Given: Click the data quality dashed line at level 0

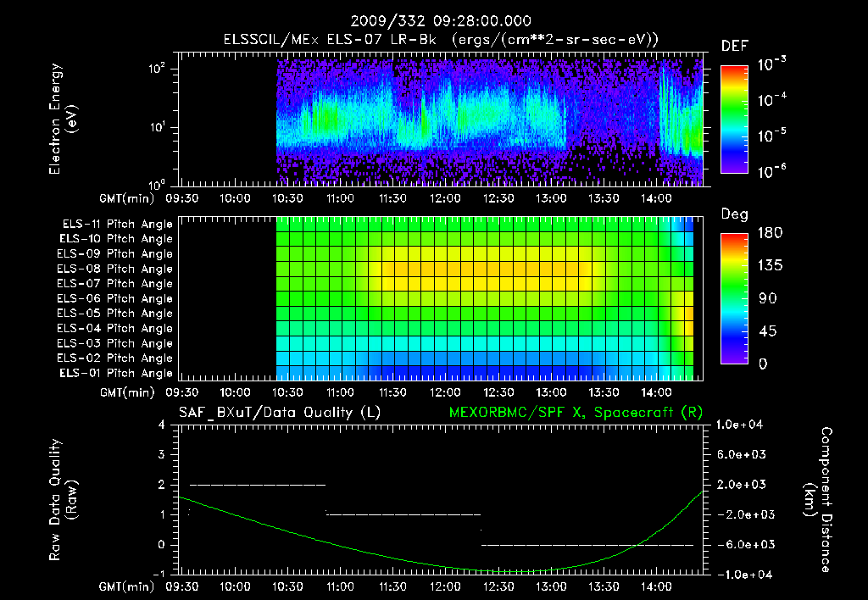Looking at the screenshot, I should tap(587, 545).
